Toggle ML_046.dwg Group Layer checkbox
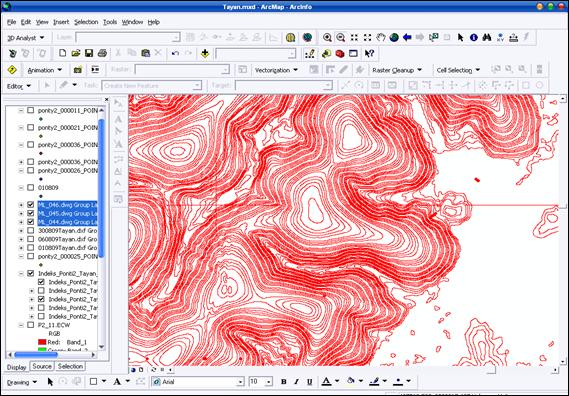The width and height of the screenshot is (569, 396). coord(31,205)
